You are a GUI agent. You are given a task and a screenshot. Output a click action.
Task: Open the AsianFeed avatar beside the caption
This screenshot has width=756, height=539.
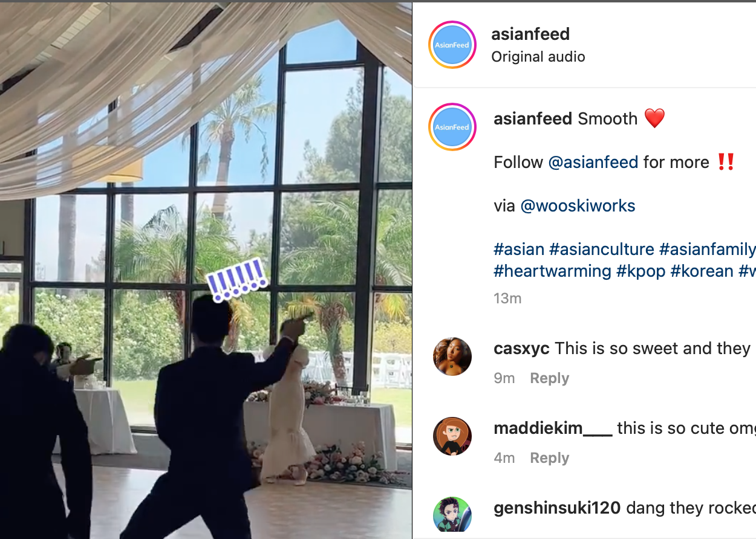(452, 127)
